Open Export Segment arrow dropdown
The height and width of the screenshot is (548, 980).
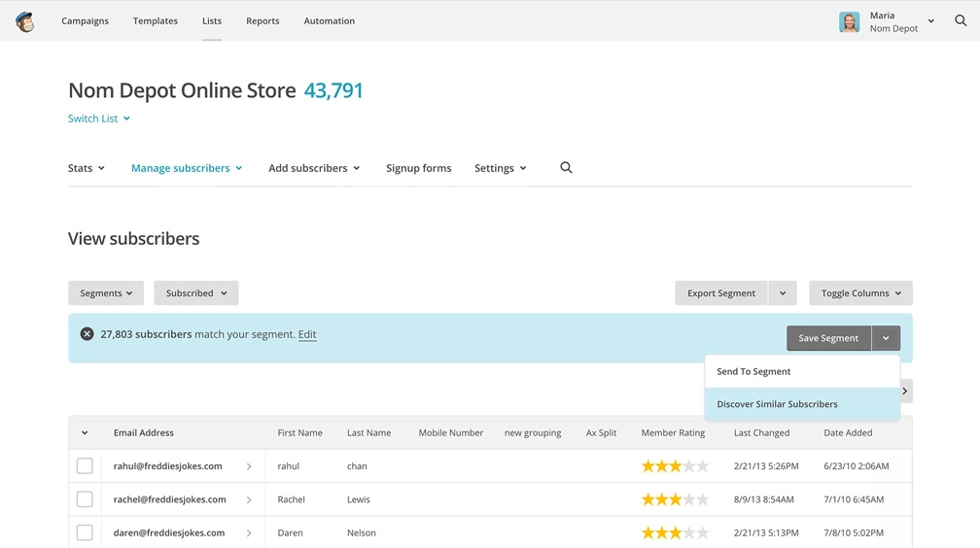(x=783, y=293)
